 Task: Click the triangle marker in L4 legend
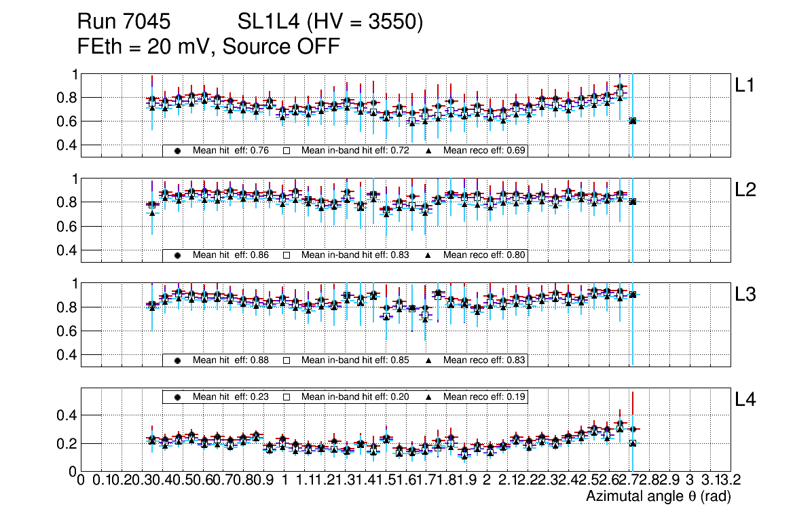pos(429,396)
